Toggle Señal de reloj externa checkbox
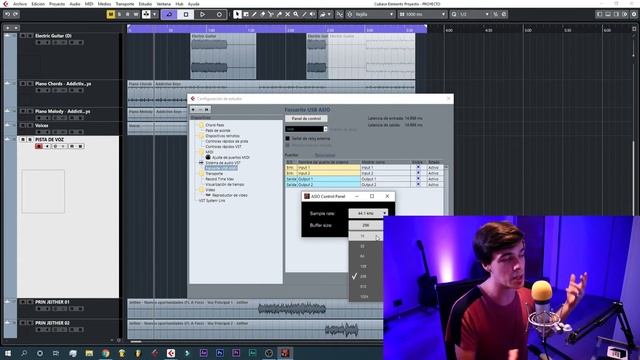Viewport: 640px width, 360px height. tap(288, 138)
